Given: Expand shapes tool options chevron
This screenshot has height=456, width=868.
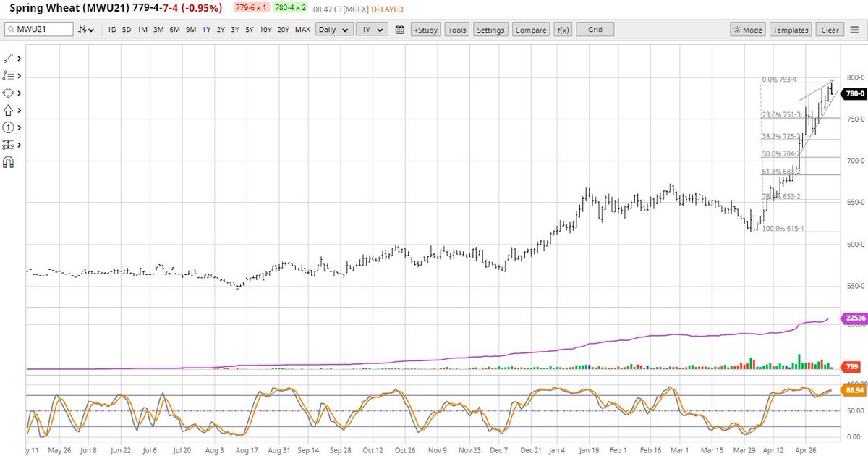Looking at the screenshot, I should pyautogui.click(x=20, y=93).
